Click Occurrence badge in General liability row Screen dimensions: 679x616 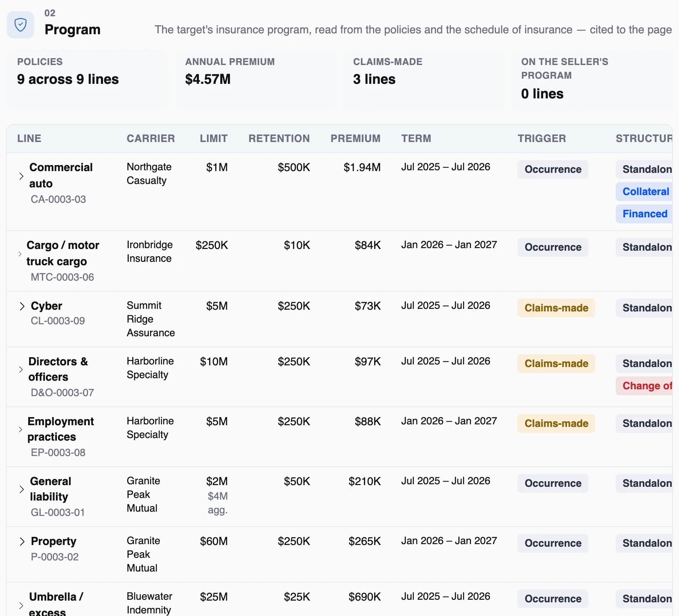click(553, 483)
